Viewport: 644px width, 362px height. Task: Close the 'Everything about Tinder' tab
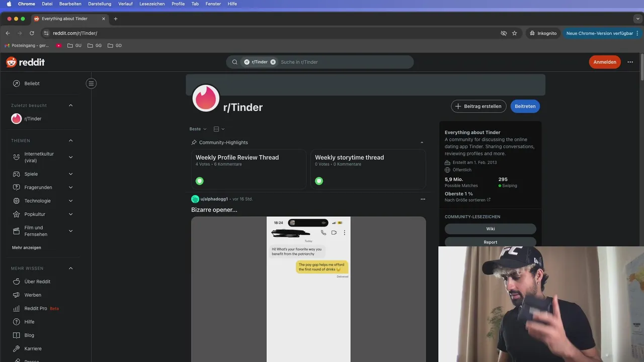tap(104, 19)
